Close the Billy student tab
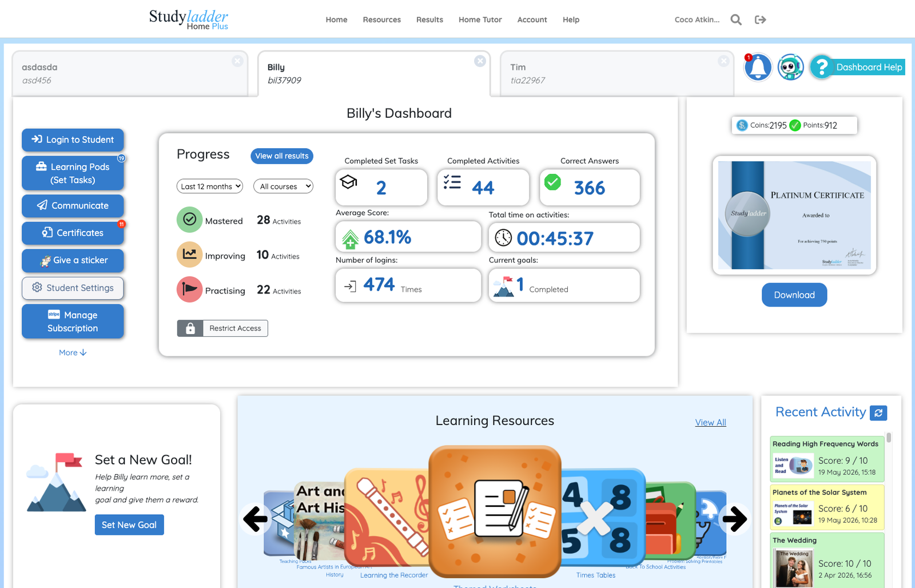This screenshot has width=915, height=588. 480,61
